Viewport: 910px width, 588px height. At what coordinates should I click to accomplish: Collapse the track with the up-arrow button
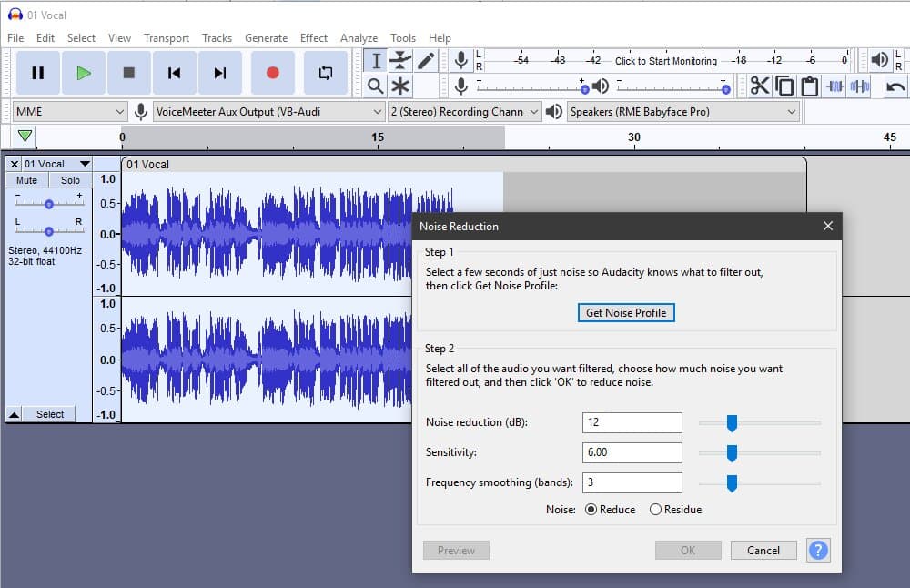pos(14,414)
